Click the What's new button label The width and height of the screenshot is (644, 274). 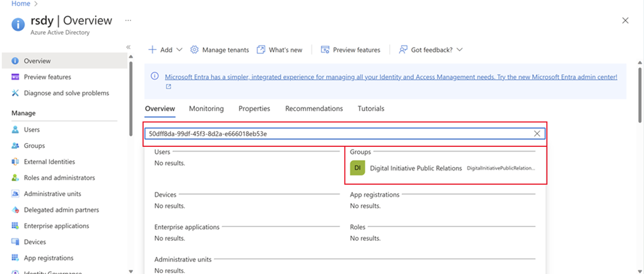click(286, 50)
